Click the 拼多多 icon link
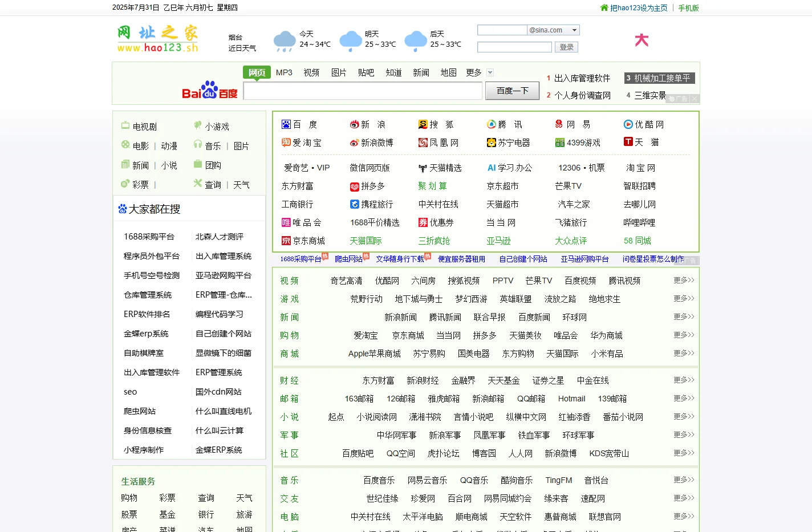The image size is (812, 532). point(355,186)
